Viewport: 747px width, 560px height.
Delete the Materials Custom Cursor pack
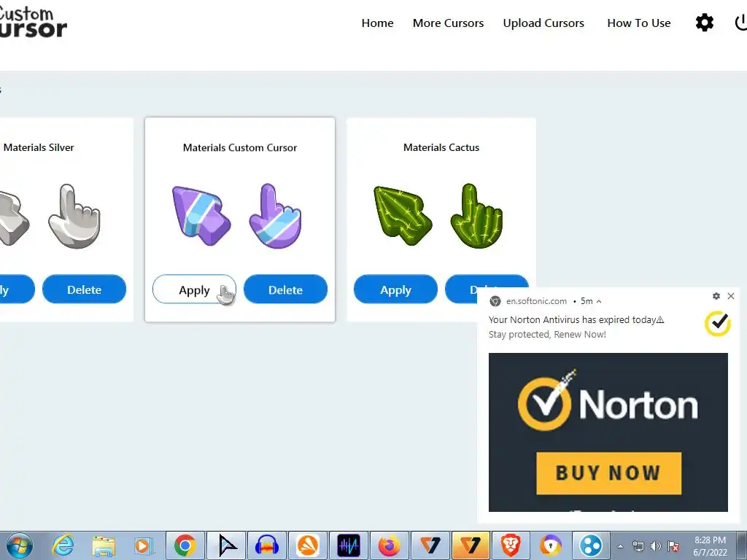tap(285, 289)
